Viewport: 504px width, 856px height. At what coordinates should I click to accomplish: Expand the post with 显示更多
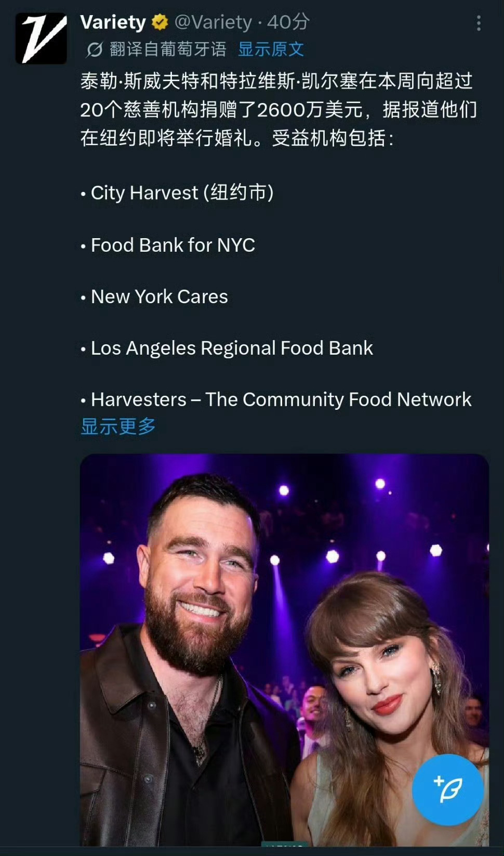[x=118, y=426]
